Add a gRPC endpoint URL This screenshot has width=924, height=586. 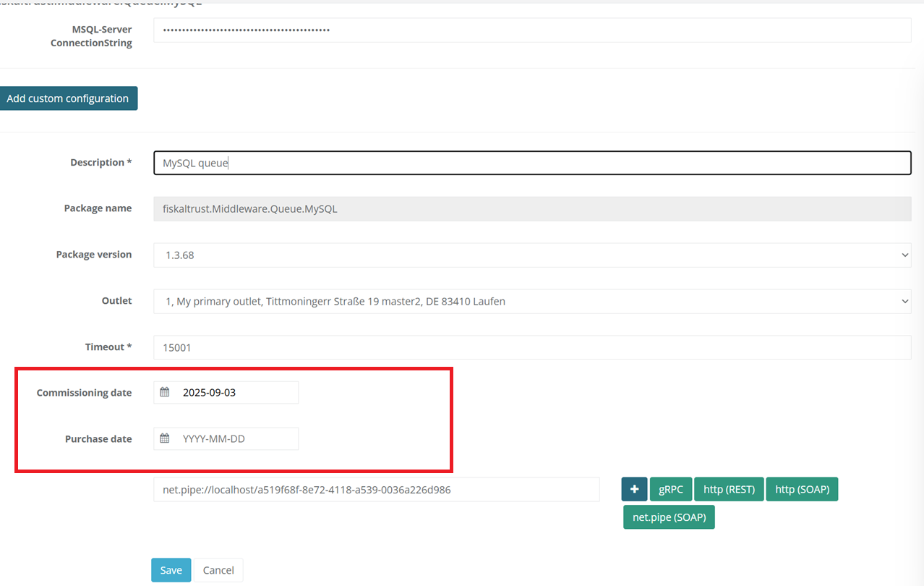click(x=671, y=490)
